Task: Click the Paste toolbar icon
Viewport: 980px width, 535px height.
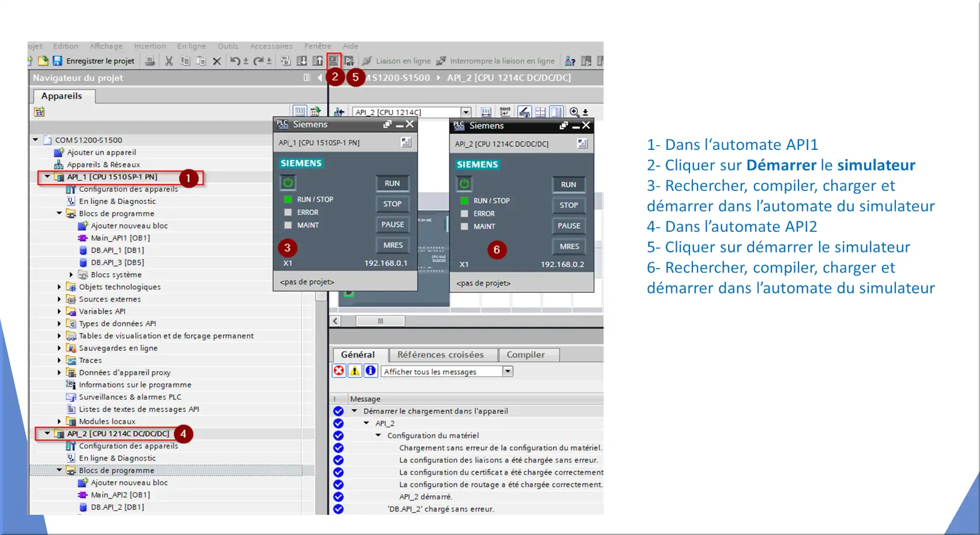Action: click(201, 61)
